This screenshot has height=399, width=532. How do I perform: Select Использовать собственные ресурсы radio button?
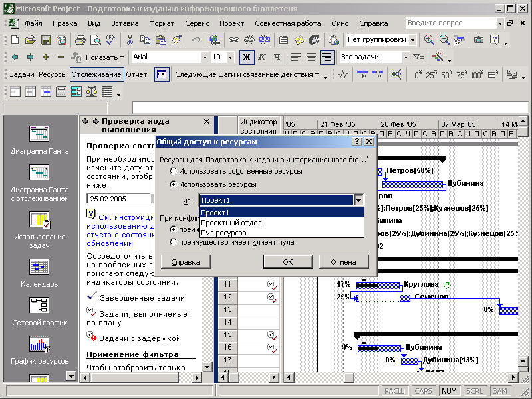173,171
